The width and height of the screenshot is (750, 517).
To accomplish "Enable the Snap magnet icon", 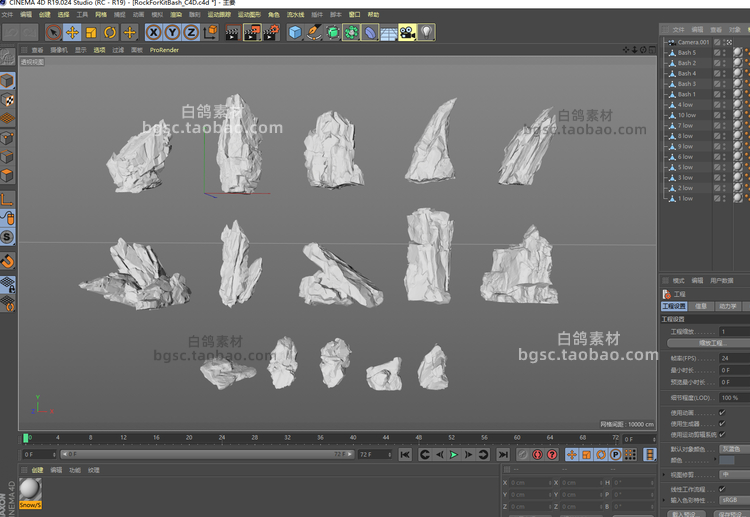I will [7, 261].
